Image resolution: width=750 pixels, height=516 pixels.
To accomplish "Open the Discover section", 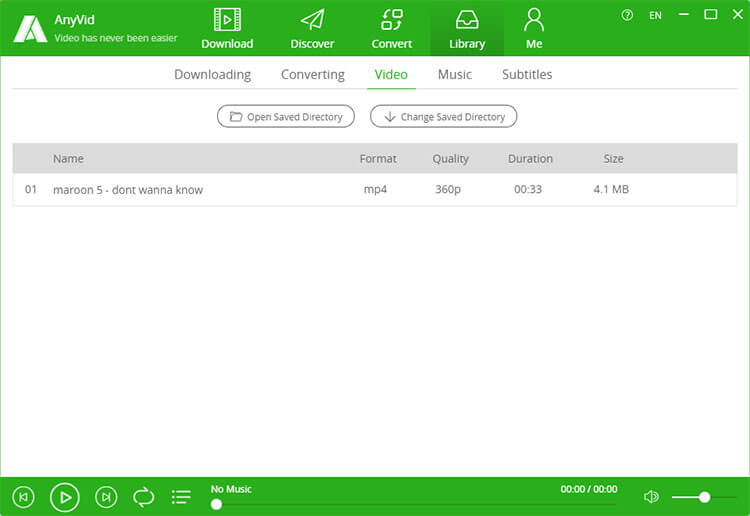I will click(x=312, y=29).
